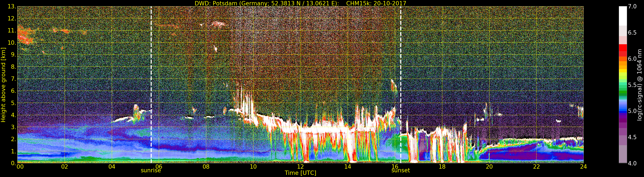This screenshot has height=177, width=644.
Task: Click the '5.5' colorbar tick value
Action: pyautogui.click(x=632, y=85)
